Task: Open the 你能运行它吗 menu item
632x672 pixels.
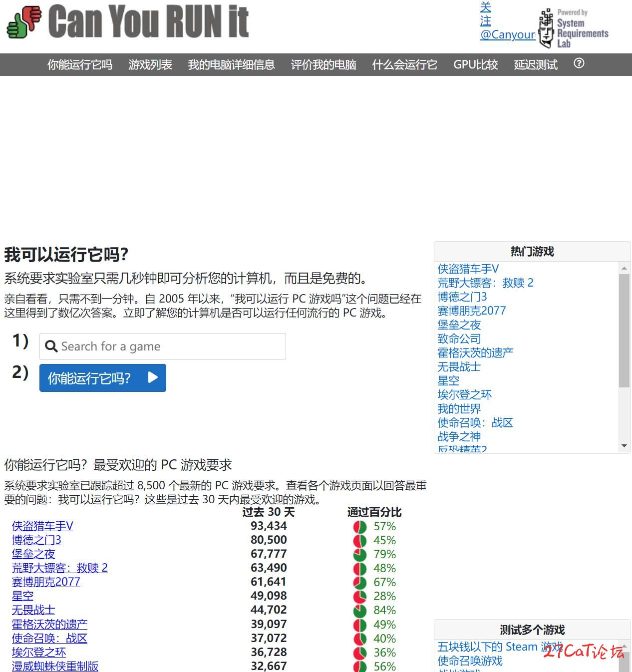Action: point(80,65)
